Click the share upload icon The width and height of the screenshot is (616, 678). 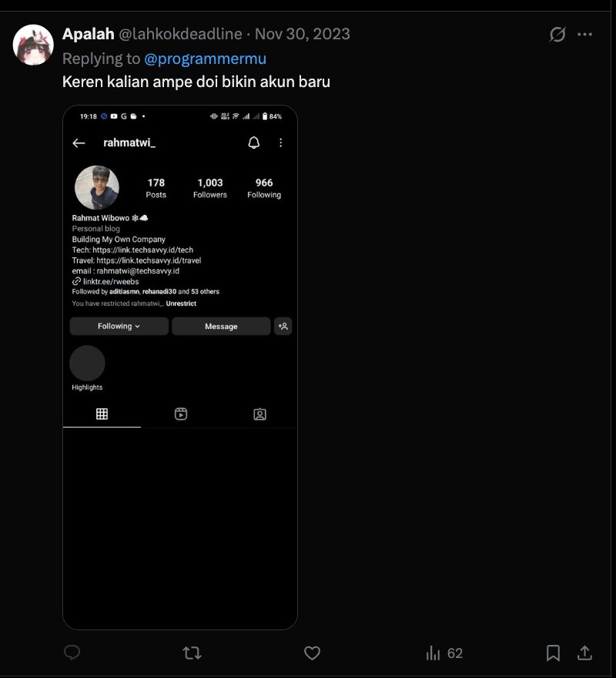(584, 653)
